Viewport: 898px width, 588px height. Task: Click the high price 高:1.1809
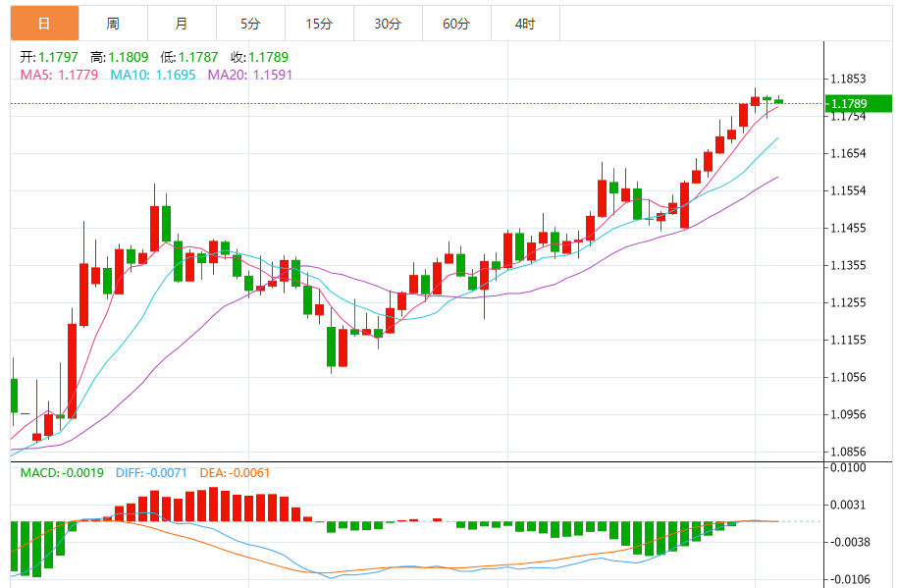(x=119, y=57)
